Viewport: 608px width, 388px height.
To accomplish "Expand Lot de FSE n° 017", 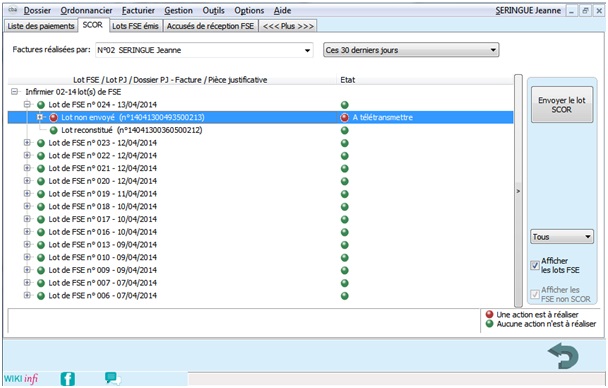I will click(x=27, y=219).
